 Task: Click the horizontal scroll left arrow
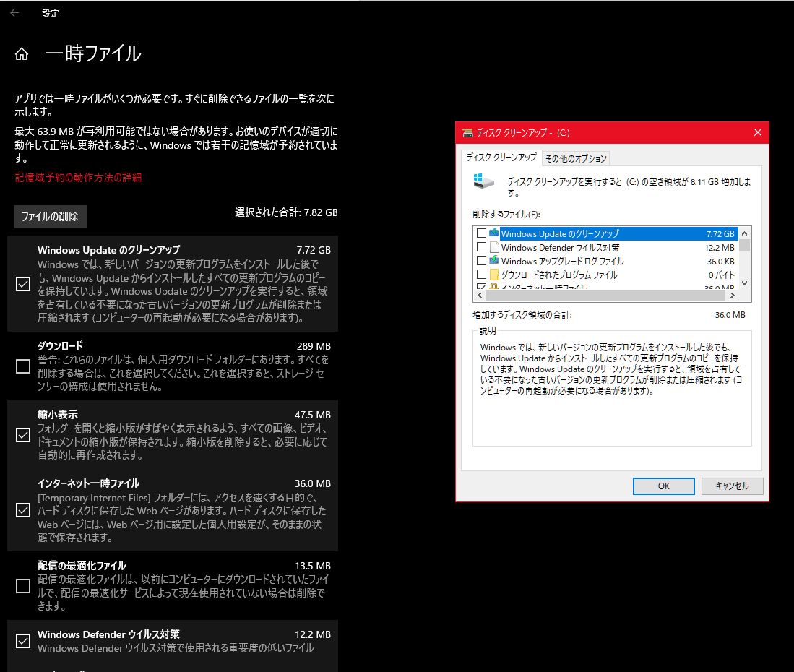(x=480, y=296)
